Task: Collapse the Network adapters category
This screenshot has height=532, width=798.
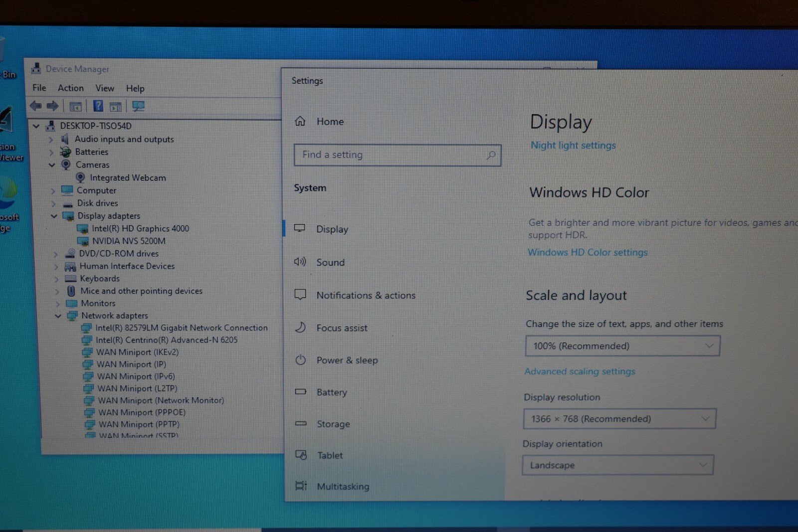Action: point(58,316)
